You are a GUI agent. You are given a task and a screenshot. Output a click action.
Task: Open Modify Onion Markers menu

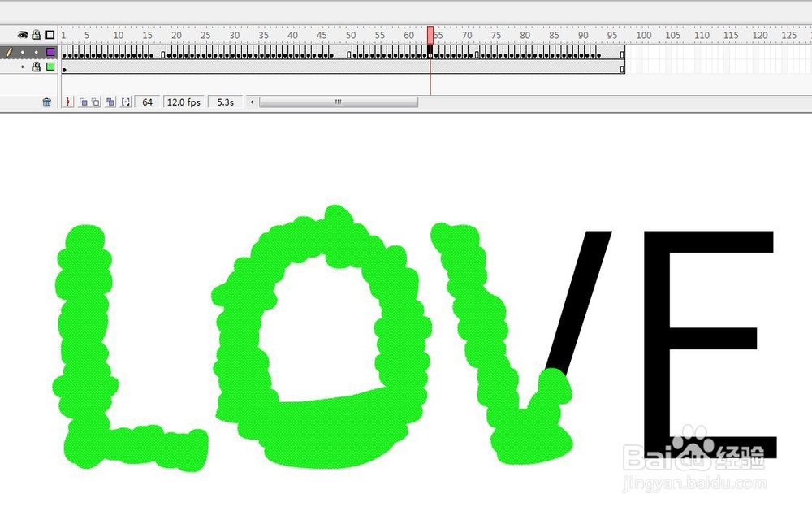coord(126,102)
